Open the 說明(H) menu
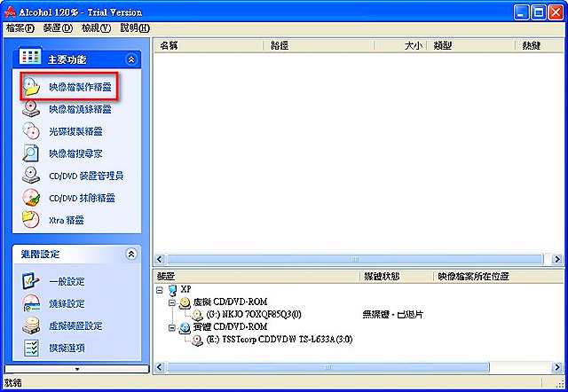 pyautogui.click(x=135, y=27)
